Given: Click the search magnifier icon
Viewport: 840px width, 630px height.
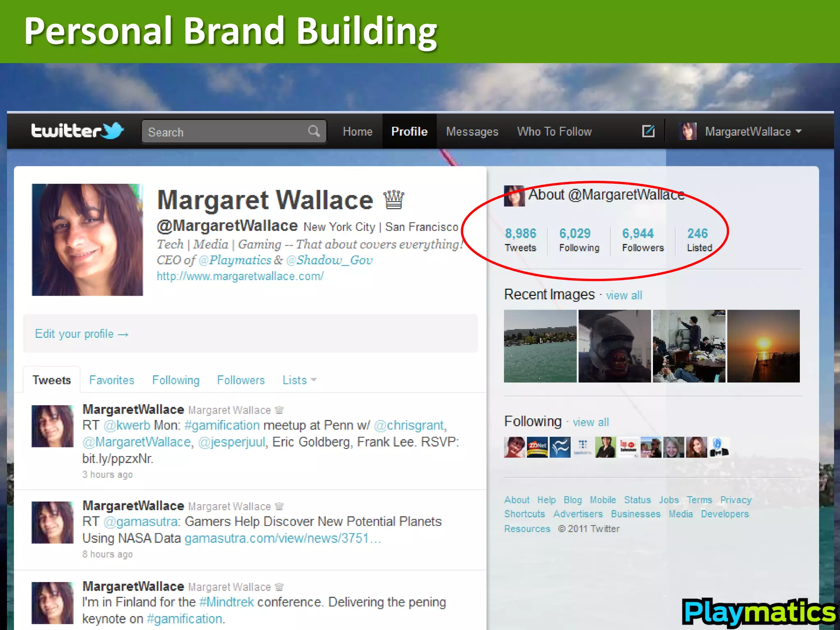Looking at the screenshot, I should [x=314, y=131].
